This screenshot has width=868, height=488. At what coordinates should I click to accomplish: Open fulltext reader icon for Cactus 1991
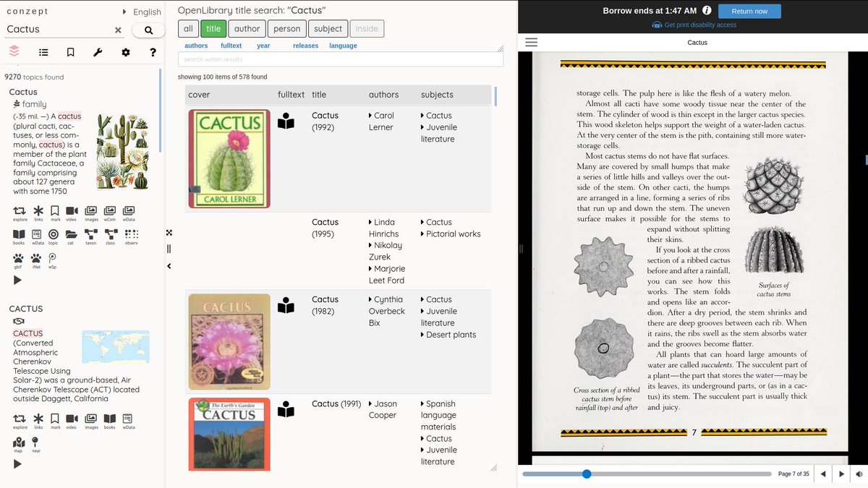click(x=286, y=409)
